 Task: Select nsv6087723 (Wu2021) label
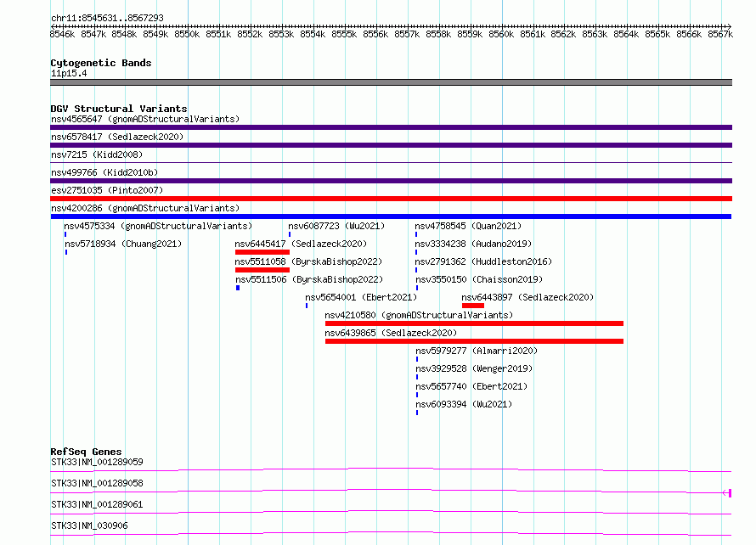336,226
